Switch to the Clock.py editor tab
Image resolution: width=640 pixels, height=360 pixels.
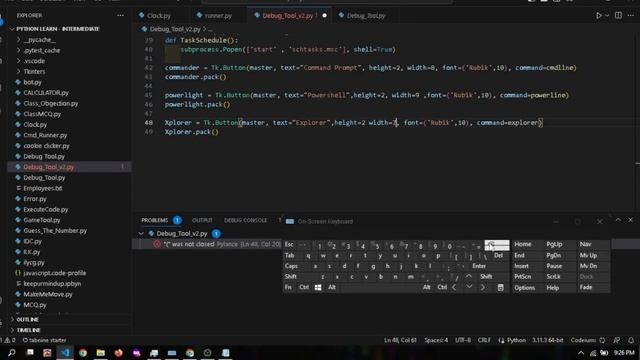(158, 16)
